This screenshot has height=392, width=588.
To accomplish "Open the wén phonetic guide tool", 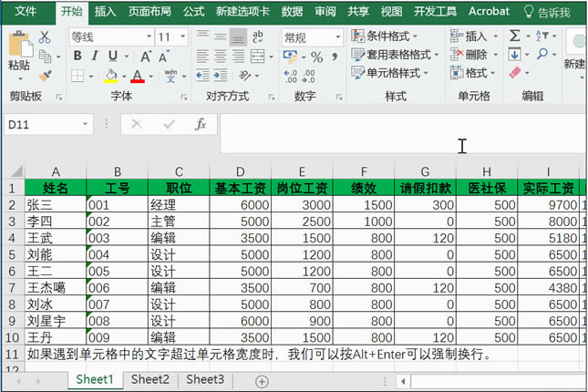I will click(x=171, y=76).
